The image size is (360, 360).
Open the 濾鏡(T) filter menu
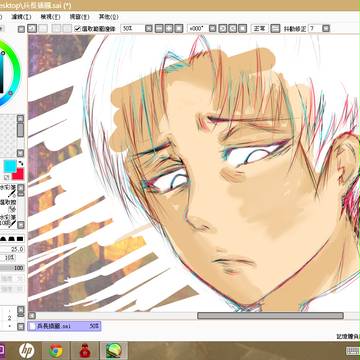21,17
